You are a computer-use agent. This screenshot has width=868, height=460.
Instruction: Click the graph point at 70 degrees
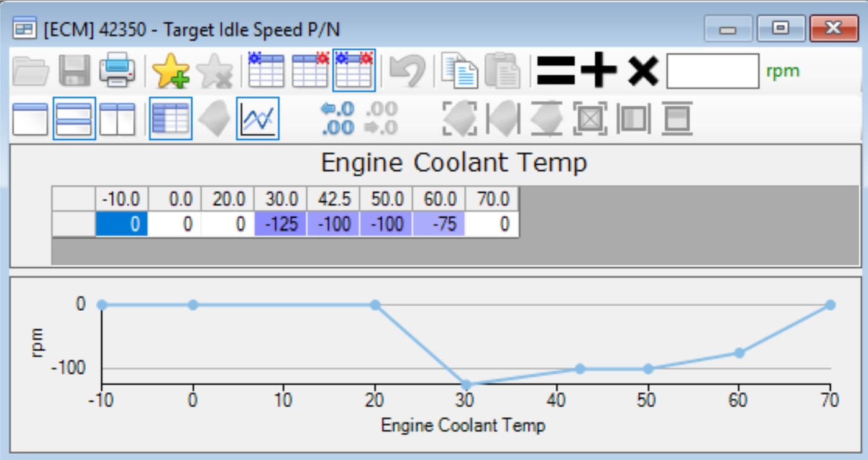pos(830,305)
